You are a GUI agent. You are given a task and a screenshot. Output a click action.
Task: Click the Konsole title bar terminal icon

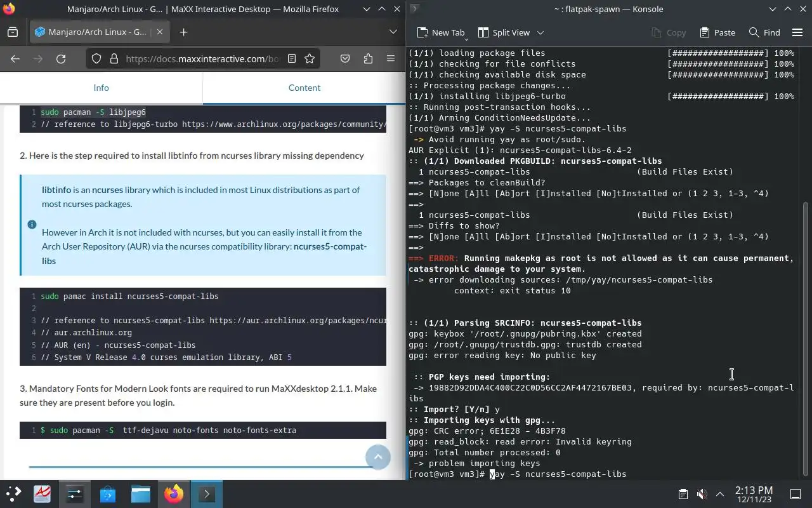pos(414,9)
